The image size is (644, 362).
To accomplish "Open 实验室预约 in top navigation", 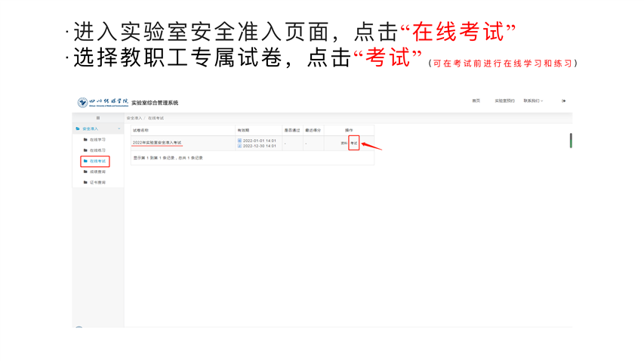I will (504, 101).
